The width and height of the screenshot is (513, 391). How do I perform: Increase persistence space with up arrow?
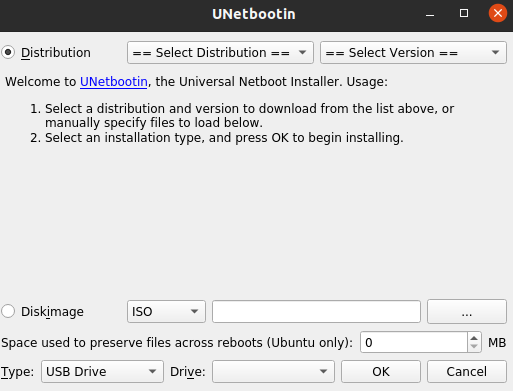[x=474, y=338]
